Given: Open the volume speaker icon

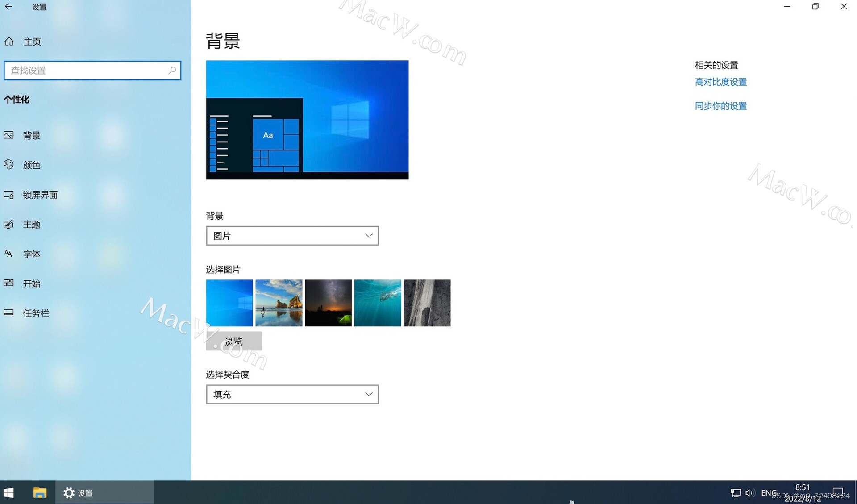Looking at the screenshot, I should 750,493.
